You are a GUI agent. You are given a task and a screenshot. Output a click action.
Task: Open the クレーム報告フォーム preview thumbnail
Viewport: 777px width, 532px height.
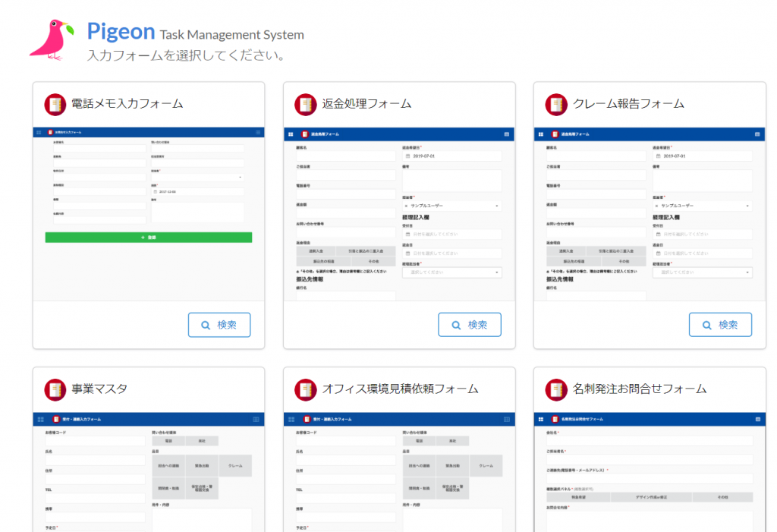click(x=650, y=214)
